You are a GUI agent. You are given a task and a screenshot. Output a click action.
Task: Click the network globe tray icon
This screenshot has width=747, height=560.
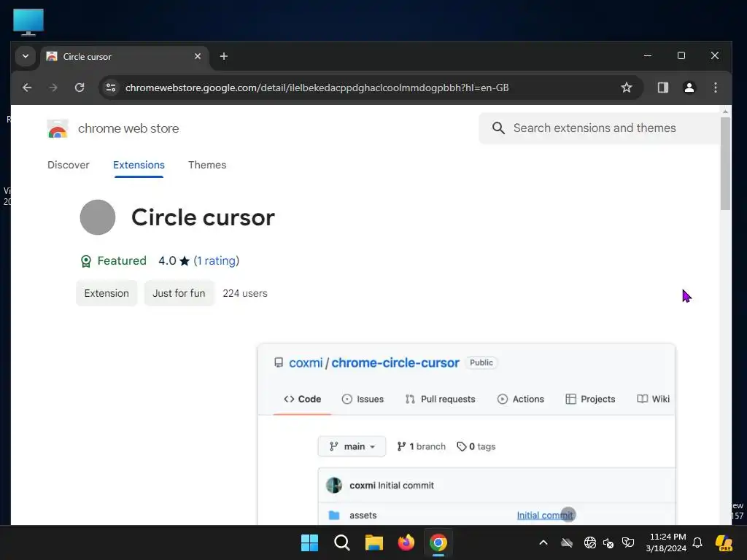589,542
